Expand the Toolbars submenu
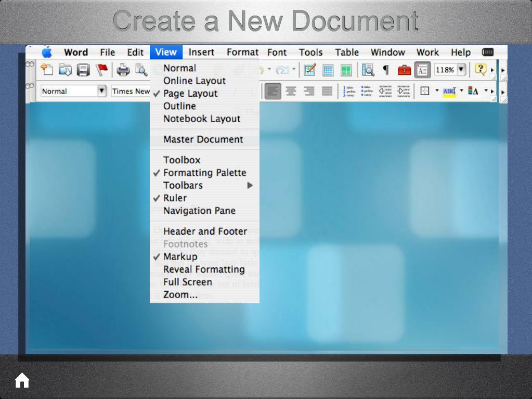This screenshot has height=399, width=532. (204, 185)
